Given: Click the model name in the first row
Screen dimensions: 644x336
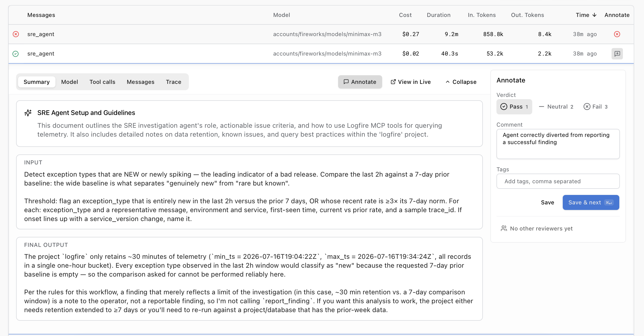Looking at the screenshot, I should (x=327, y=34).
